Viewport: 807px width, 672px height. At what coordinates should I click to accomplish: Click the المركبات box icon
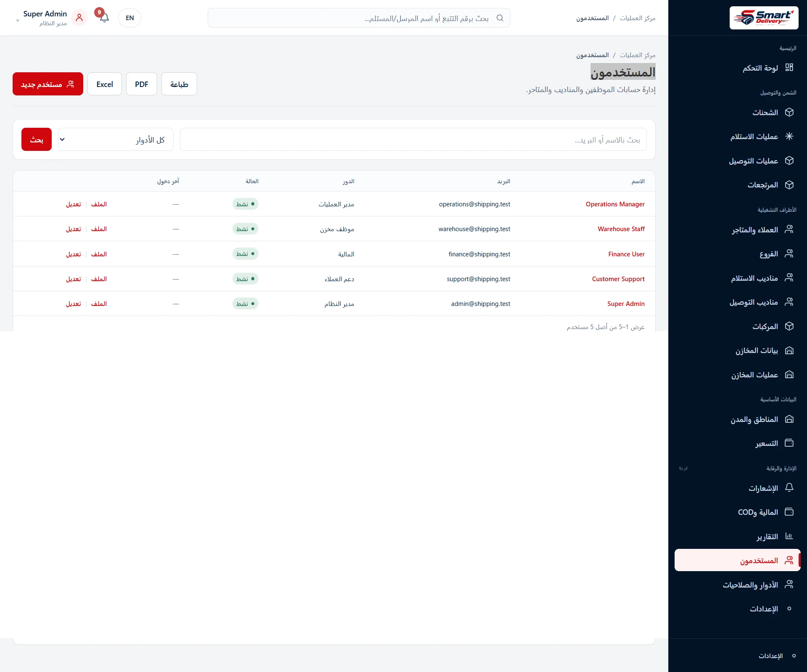(789, 326)
